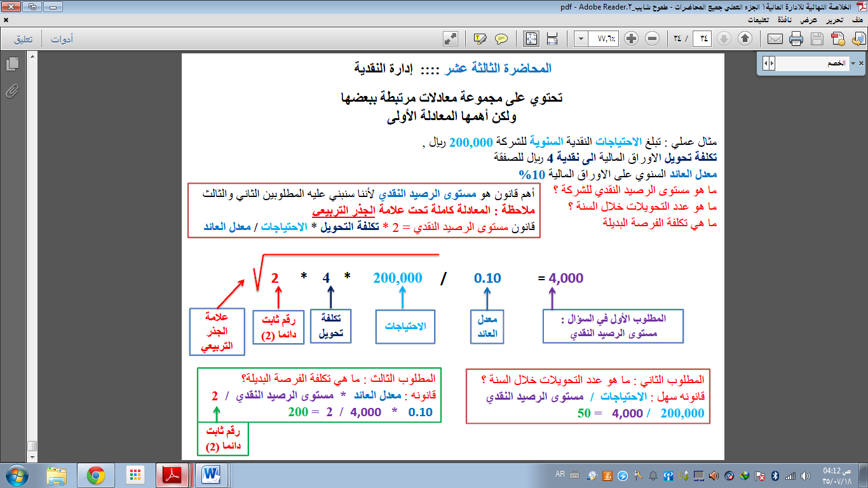
Task: Click the fit width scrolling mode icon
Action: pyautogui.click(x=552, y=39)
